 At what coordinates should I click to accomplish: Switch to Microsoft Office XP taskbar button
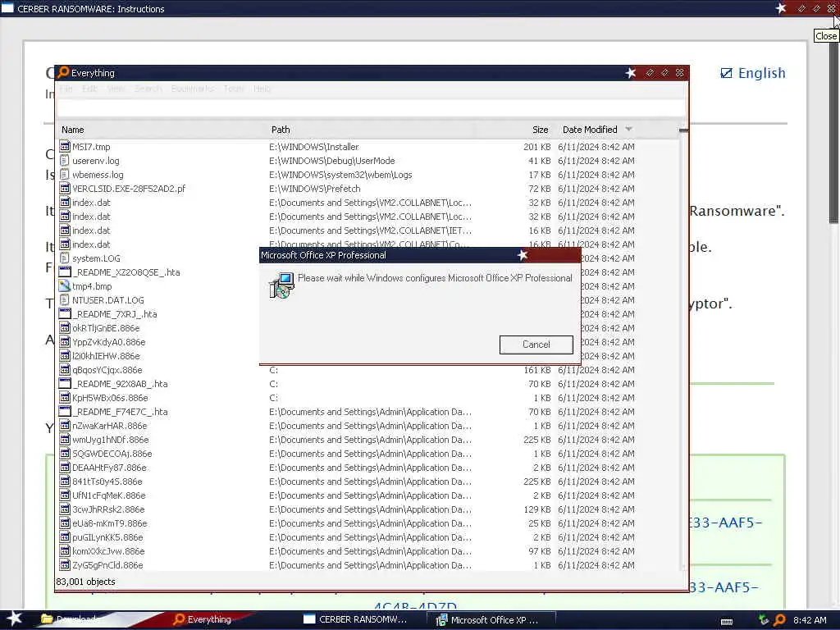tap(491, 620)
